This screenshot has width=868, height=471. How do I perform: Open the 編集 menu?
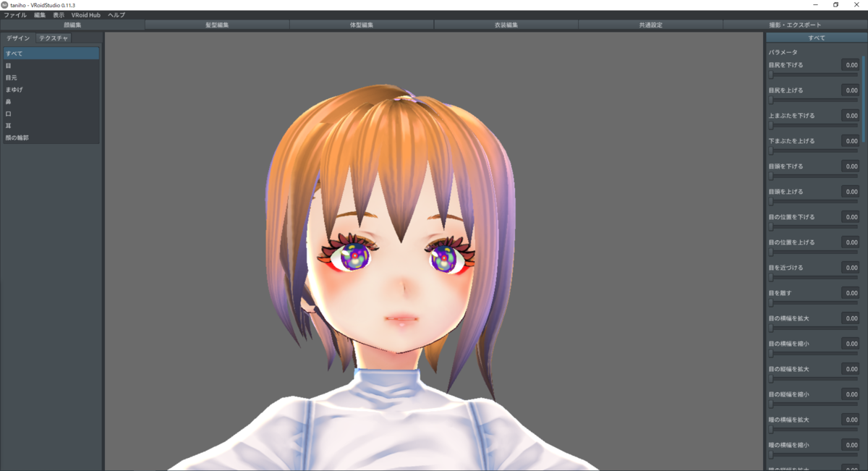[x=40, y=14]
